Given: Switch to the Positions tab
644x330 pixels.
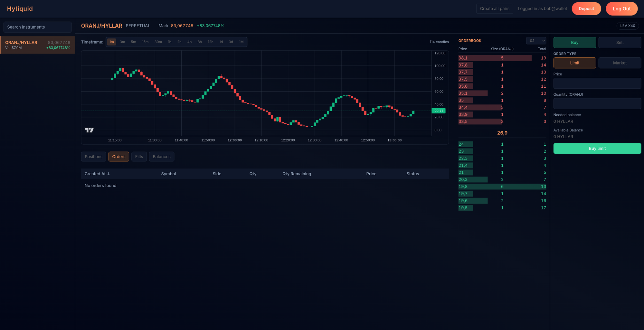Looking at the screenshot, I should [x=93, y=156].
